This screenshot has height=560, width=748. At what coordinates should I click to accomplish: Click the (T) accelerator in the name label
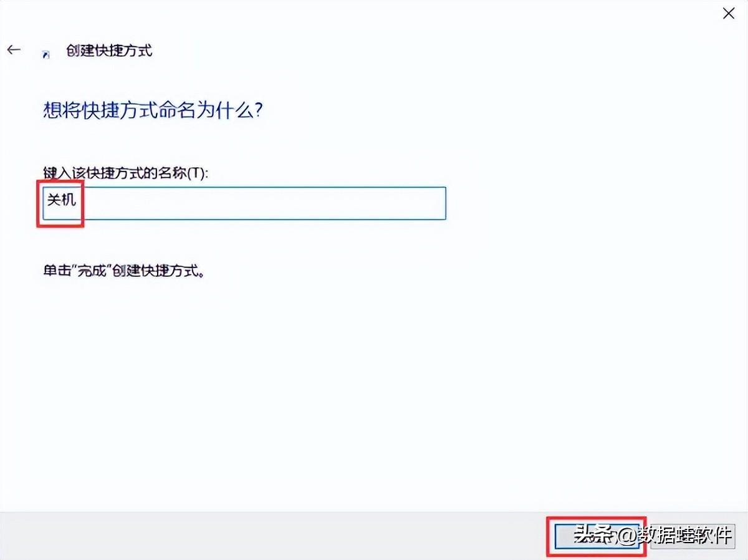point(198,173)
